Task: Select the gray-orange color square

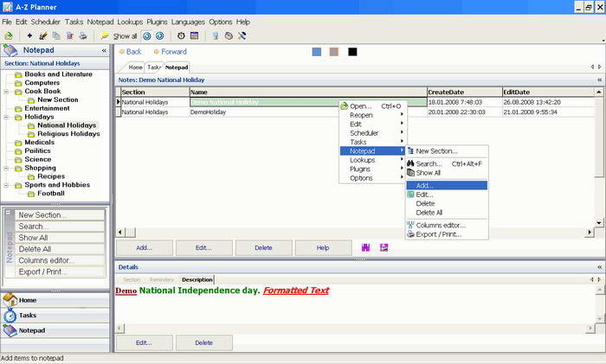Action: [334, 52]
